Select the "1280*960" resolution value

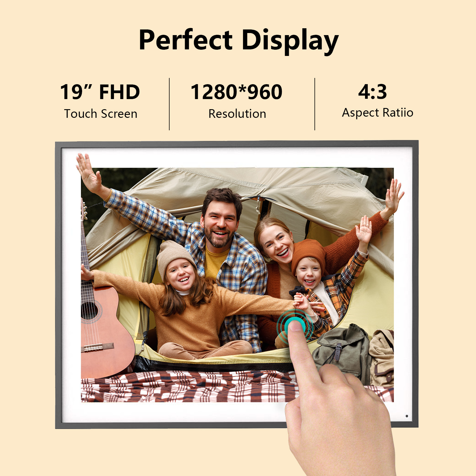coord(237,92)
